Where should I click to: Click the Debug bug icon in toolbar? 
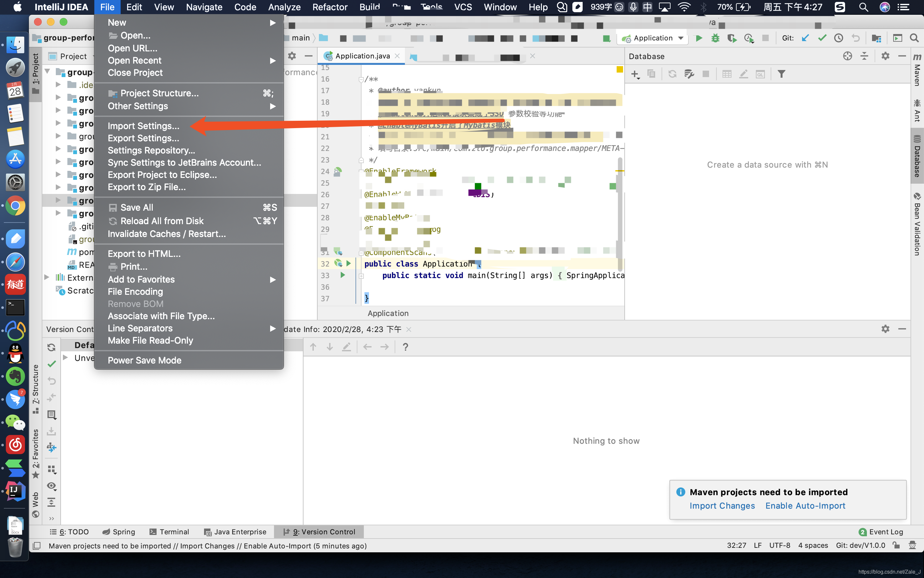tap(715, 38)
